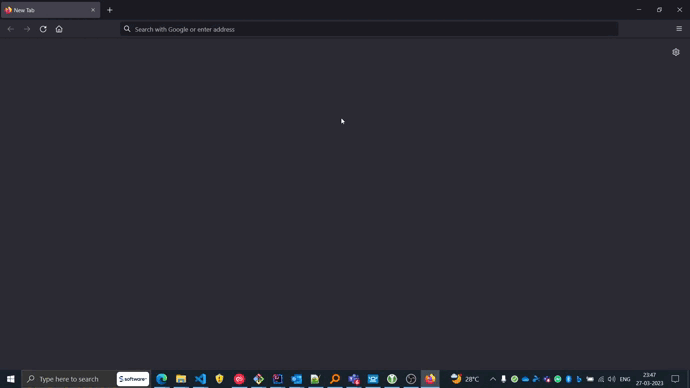The height and width of the screenshot is (388, 690).
Task: Restore down the Firefox window
Action: coord(659,10)
